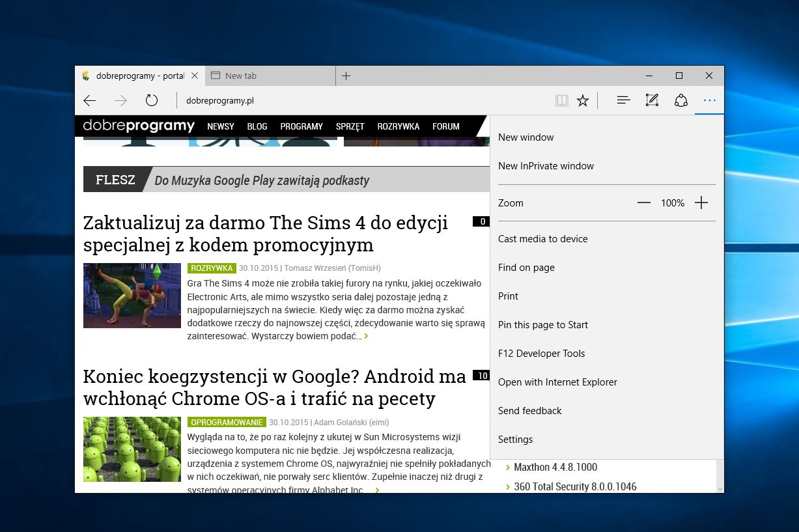The image size is (799, 532).
Task: Click the dobreprogramy site logo
Action: (x=139, y=126)
